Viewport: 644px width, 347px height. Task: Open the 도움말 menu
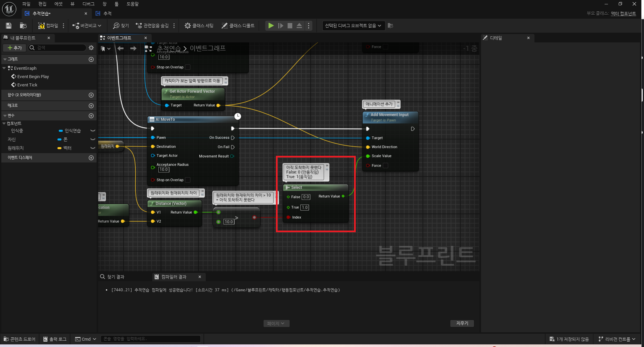[133, 4]
